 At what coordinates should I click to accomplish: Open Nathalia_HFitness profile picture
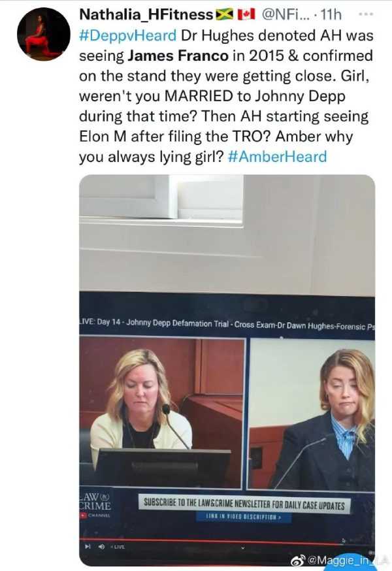point(43,34)
